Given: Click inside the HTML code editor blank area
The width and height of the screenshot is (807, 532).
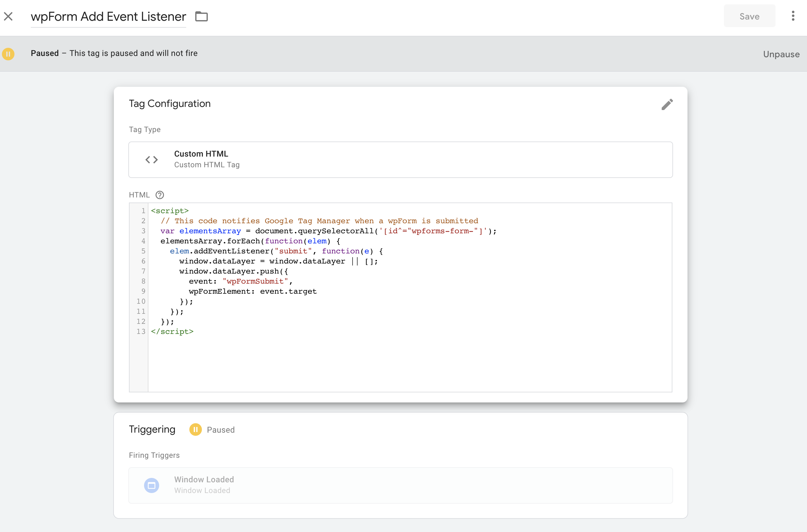Looking at the screenshot, I should [407, 363].
